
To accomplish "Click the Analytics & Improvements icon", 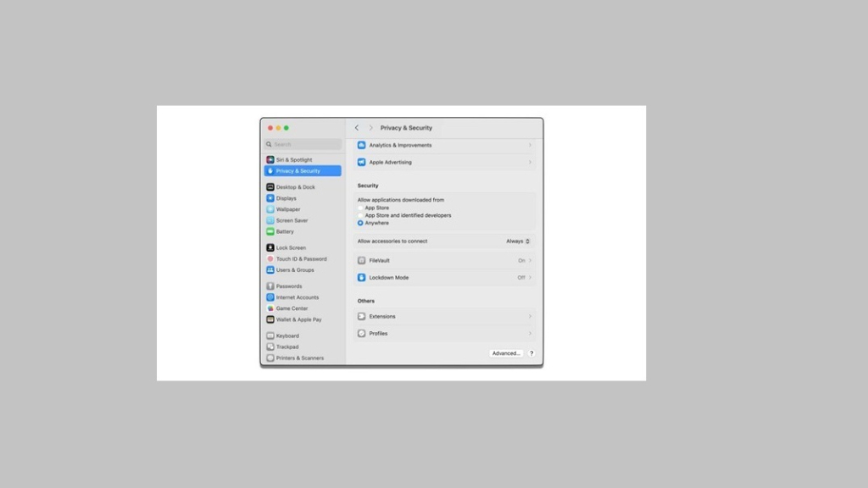I will 361,145.
